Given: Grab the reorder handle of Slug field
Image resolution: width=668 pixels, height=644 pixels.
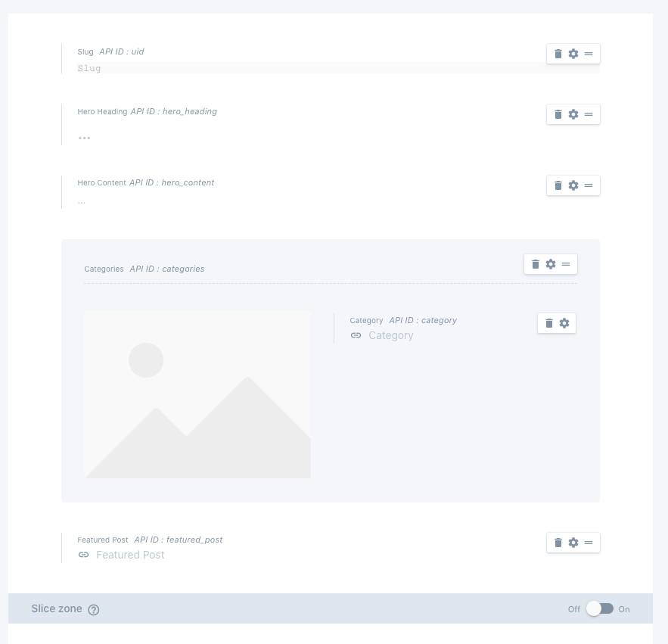Looking at the screenshot, I should point(589,54).
